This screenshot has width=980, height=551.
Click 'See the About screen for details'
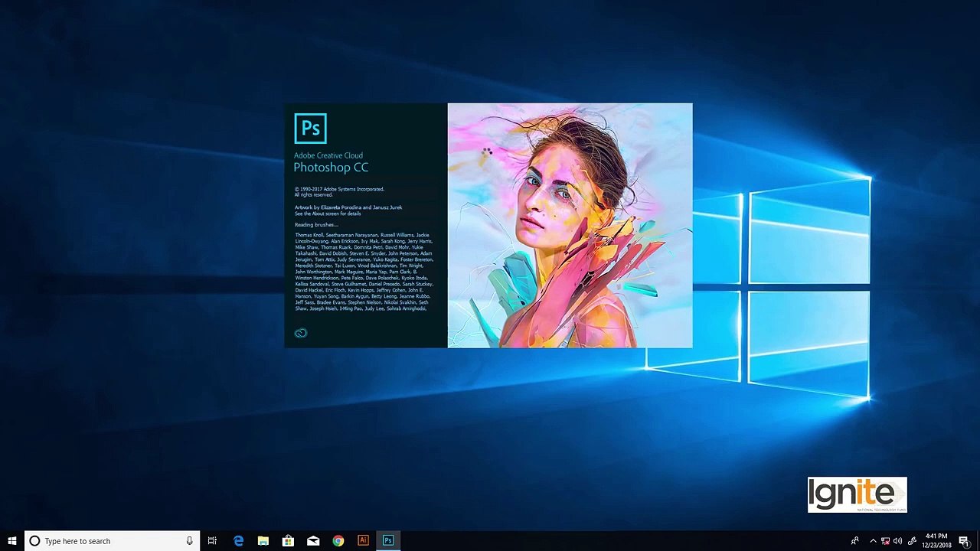(328, 214)
